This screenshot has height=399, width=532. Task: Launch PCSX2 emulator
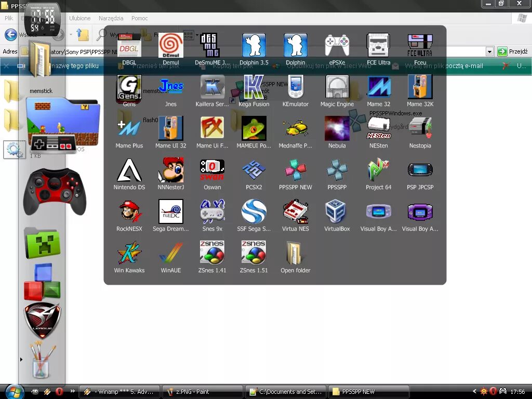(x=254, y=170)
